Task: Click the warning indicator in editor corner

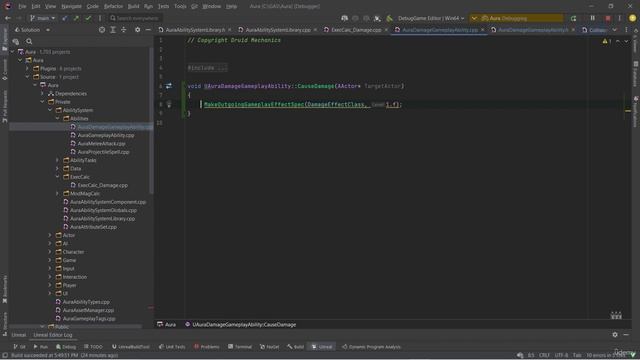Action: tap(607, 41)
